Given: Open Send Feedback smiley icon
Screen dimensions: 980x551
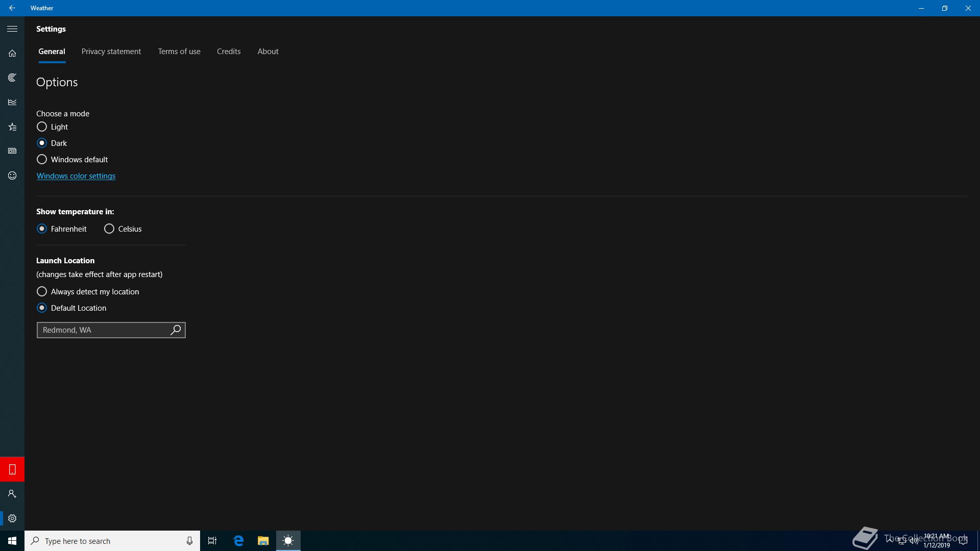Looking at the screenshot, I should click(x=12, y=176).
